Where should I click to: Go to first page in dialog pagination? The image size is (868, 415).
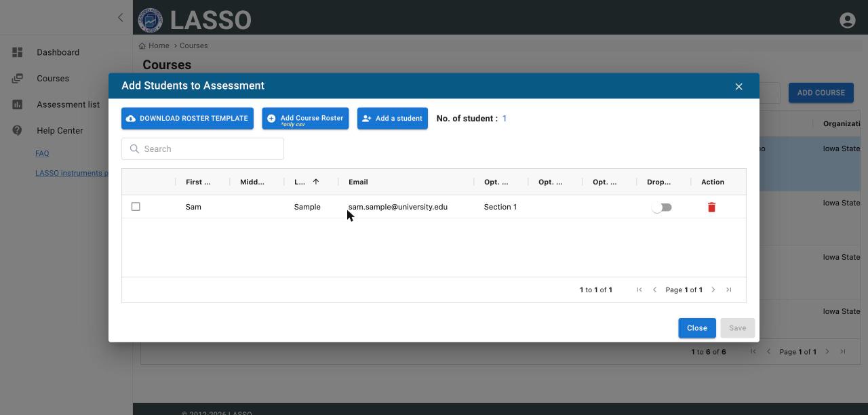(639, 290)
